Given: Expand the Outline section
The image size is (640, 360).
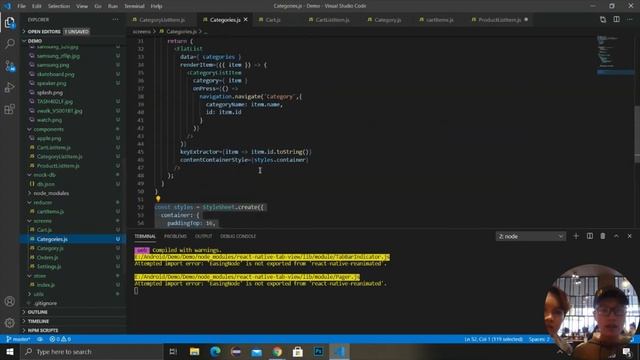Looking at the screenshot, I should 37,312.
